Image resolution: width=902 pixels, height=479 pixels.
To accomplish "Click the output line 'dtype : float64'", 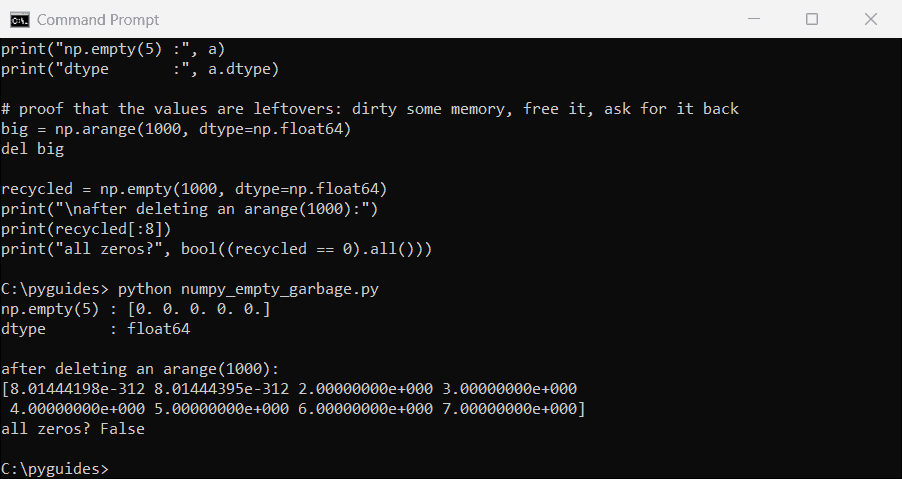I will pyautogui.click(x=95, y=329).
